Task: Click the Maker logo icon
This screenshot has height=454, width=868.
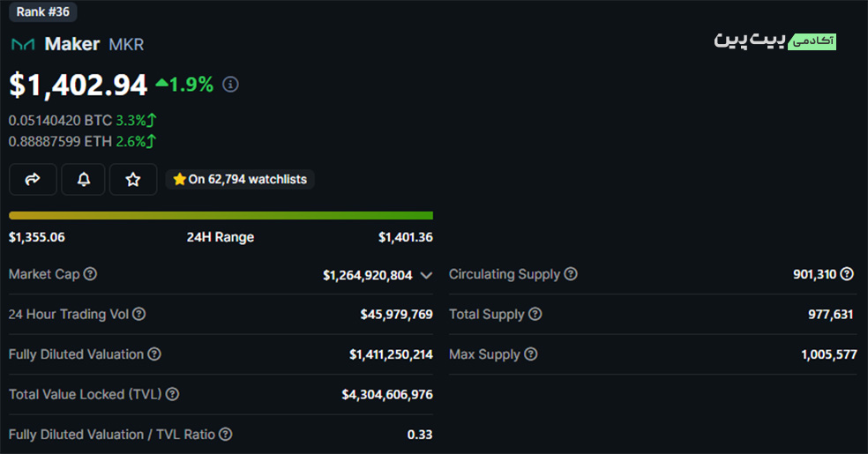Action: tap(23, 44)
